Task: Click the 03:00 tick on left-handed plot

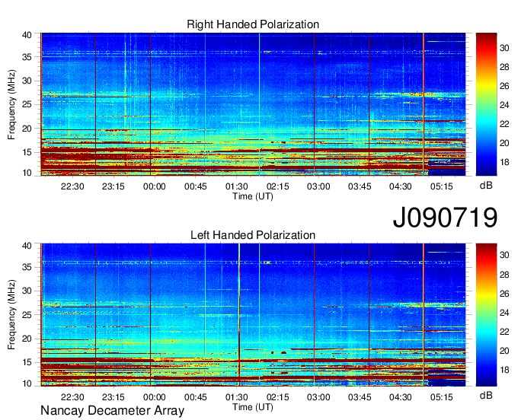Action: pos(318,397)
